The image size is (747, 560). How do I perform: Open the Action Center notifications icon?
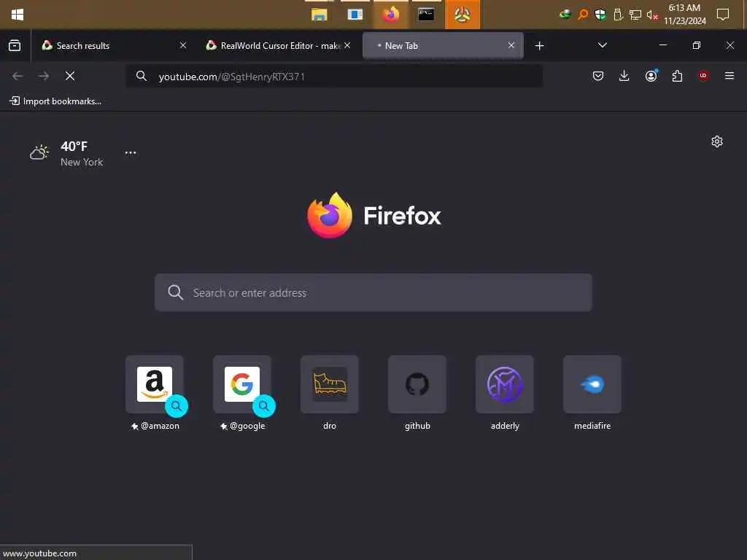[723, 15]
